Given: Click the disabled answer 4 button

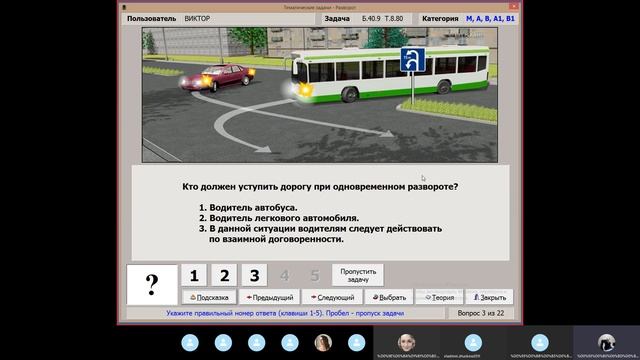Looking at the screenshot, I should [284, 276].
